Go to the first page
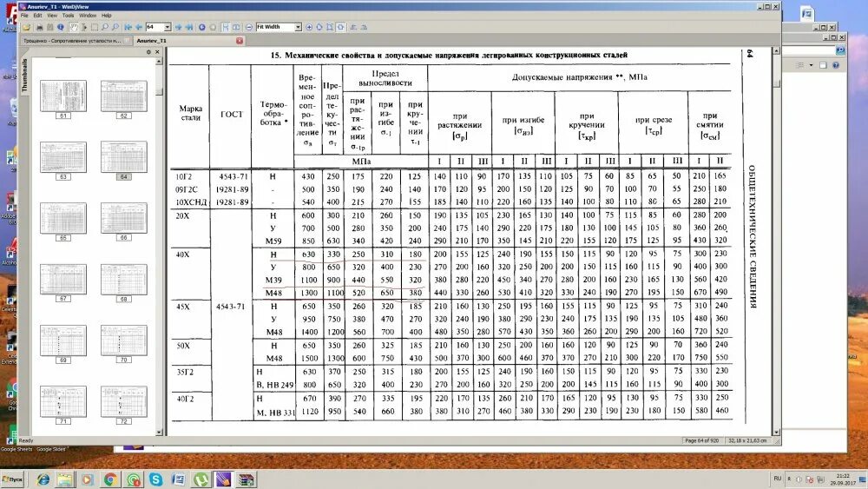The image size is (868, 489). coord(128,27)
